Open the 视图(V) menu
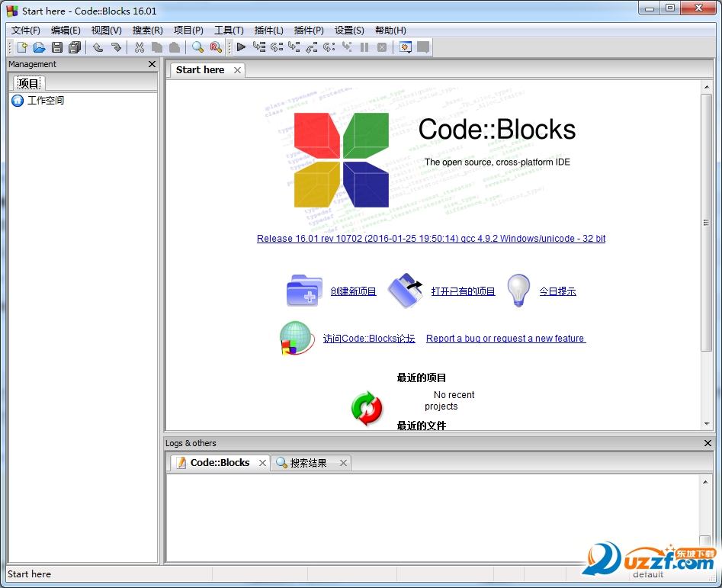This screenshot has height=588, width=722. click(107, 31)
